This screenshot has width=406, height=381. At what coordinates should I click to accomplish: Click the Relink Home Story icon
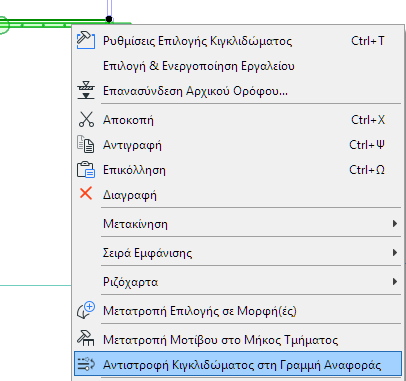tap(86, 90)
